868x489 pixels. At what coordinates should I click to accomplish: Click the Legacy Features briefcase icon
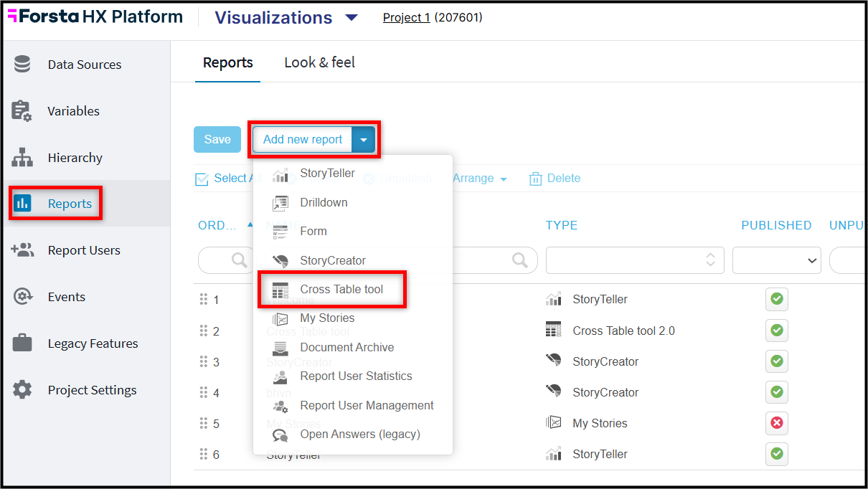point(22,343)
